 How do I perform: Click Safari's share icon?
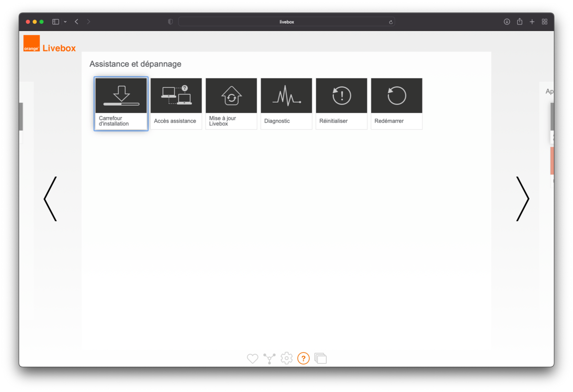coord(520,21)
